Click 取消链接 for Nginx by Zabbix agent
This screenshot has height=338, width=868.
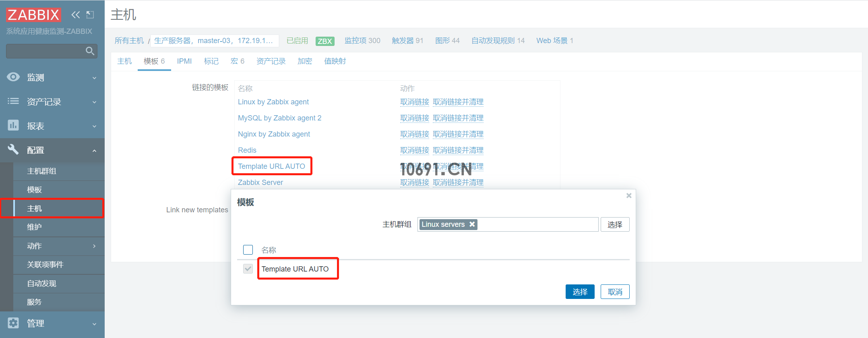click(x=415, y=134)
